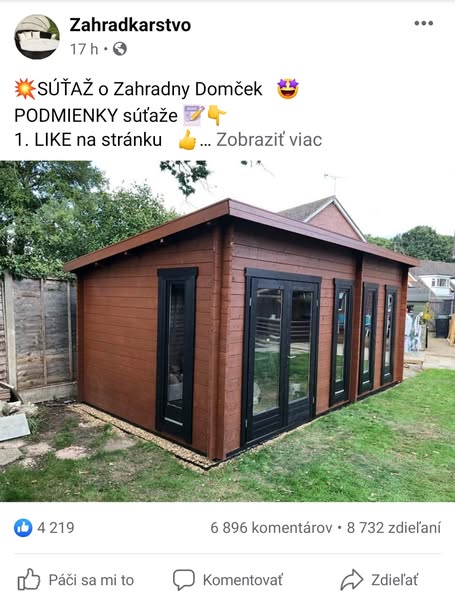Click the public globe visibility icon

point(120,49)
